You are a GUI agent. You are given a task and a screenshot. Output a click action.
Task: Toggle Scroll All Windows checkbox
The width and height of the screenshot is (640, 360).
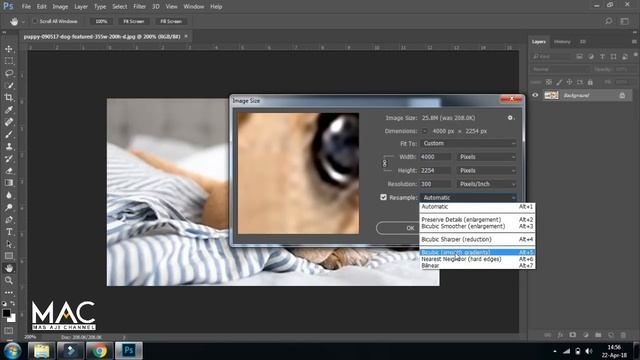(x=35, y=21)
